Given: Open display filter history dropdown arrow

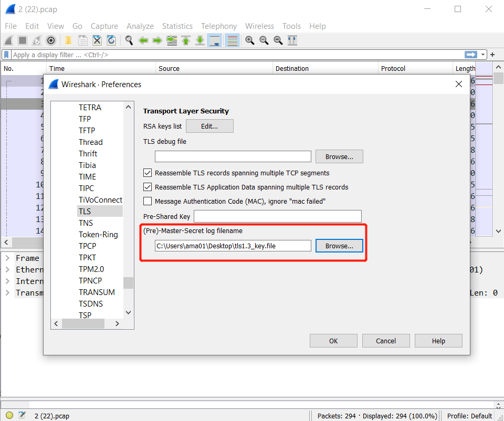Looking at the screenshot, I should 483,55.
